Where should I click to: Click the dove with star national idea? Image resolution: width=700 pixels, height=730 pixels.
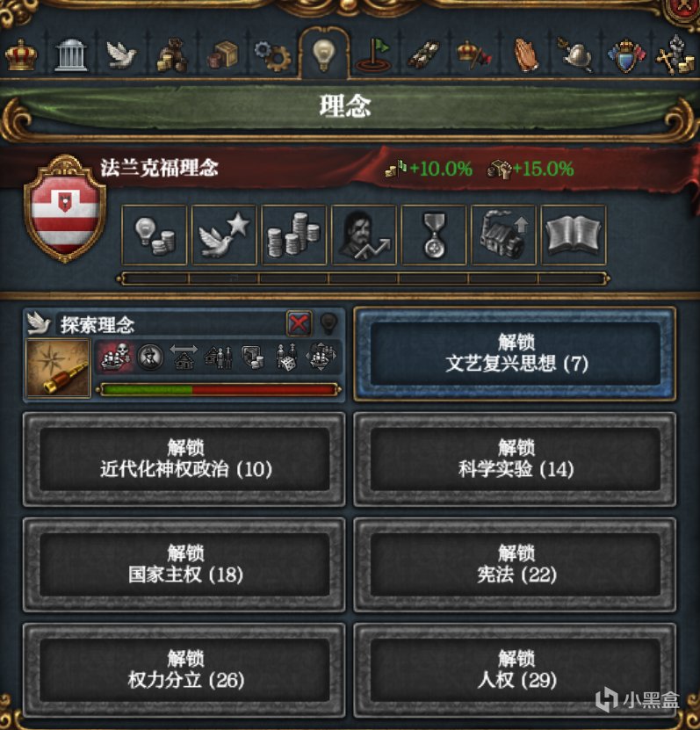224,235
